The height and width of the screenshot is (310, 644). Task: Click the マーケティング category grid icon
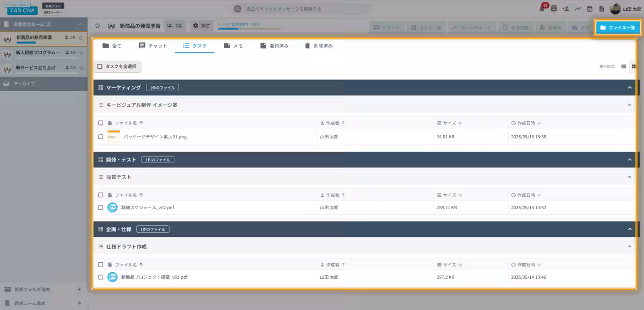tap(100, 87)
